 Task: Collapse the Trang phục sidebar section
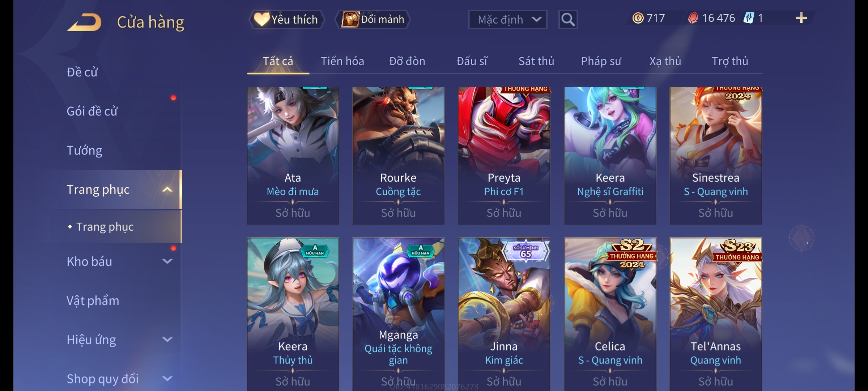click(167, 189)
